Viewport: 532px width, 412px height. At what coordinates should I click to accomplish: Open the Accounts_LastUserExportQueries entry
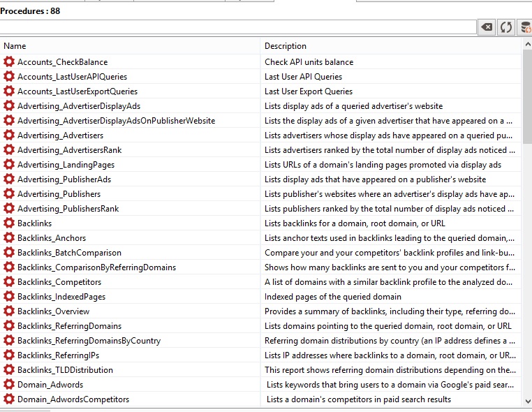coord(77,91)
